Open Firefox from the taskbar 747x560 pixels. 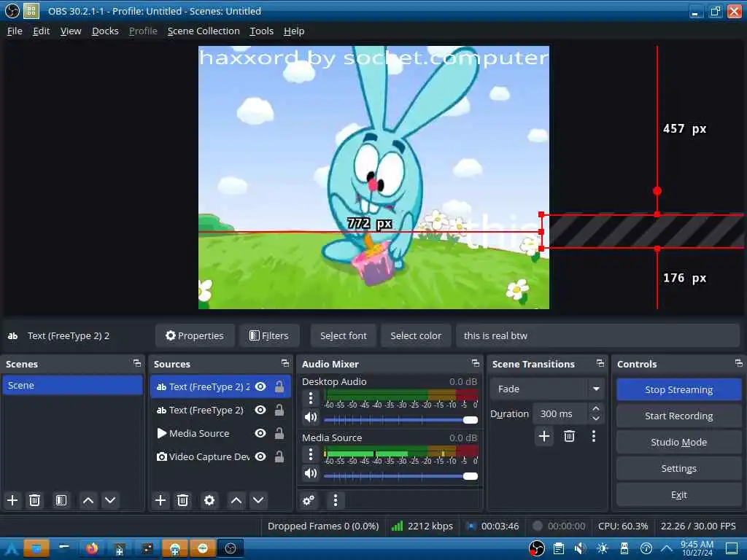point(92,548)
